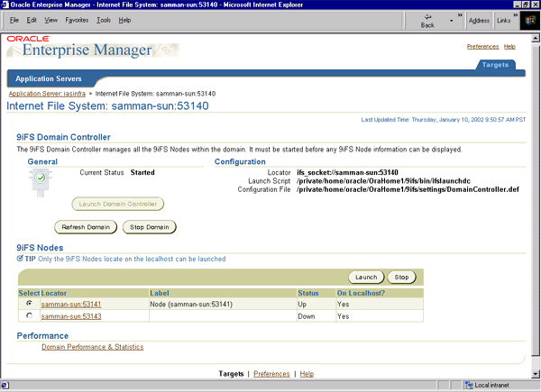Click the status bar page icon
The image size is (541, 392).
[x=5, y=385]
